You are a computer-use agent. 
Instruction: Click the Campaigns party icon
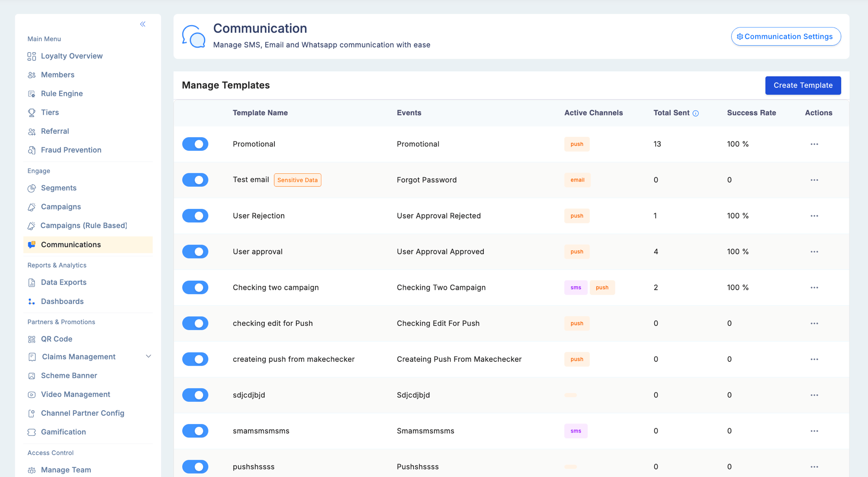point(32,207)
